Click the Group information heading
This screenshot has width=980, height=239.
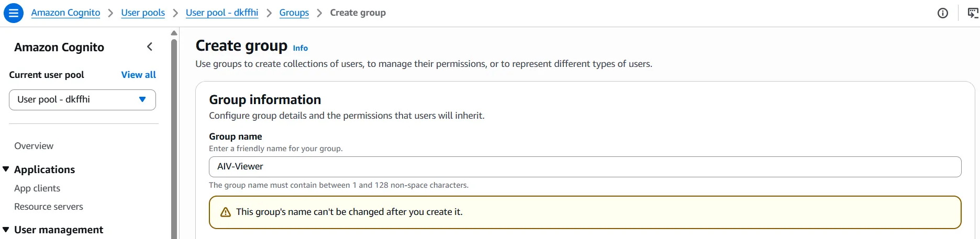pos(265,99)
